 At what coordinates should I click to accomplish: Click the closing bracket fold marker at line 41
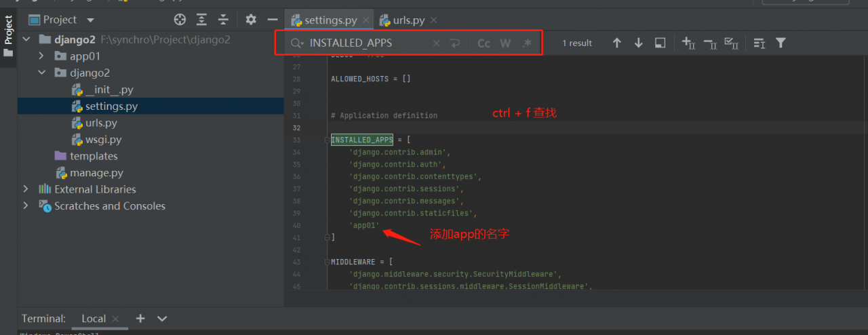pyautogui.click(x=327, y=237)
